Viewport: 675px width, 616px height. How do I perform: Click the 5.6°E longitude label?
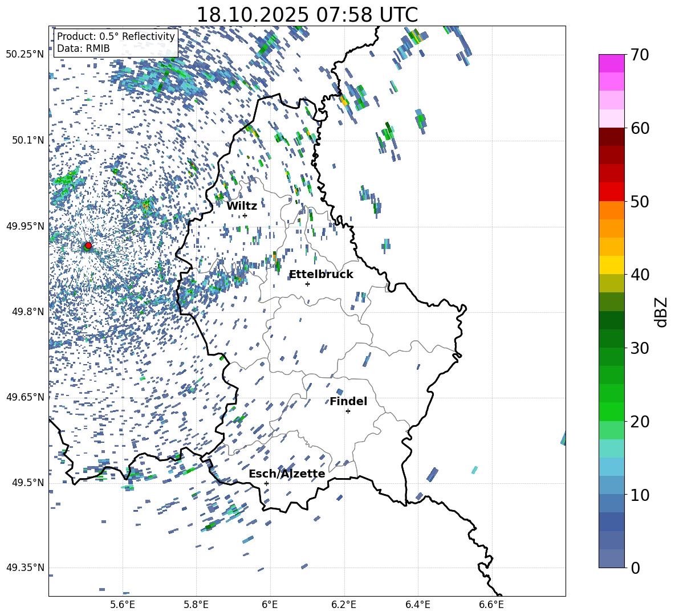(x=123, y=605)
